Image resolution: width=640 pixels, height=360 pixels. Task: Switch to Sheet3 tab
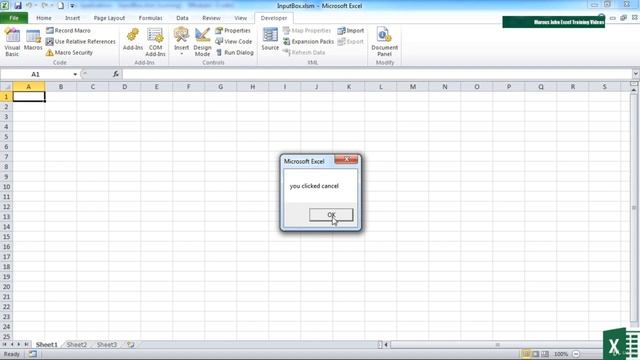tap(107, 344)
